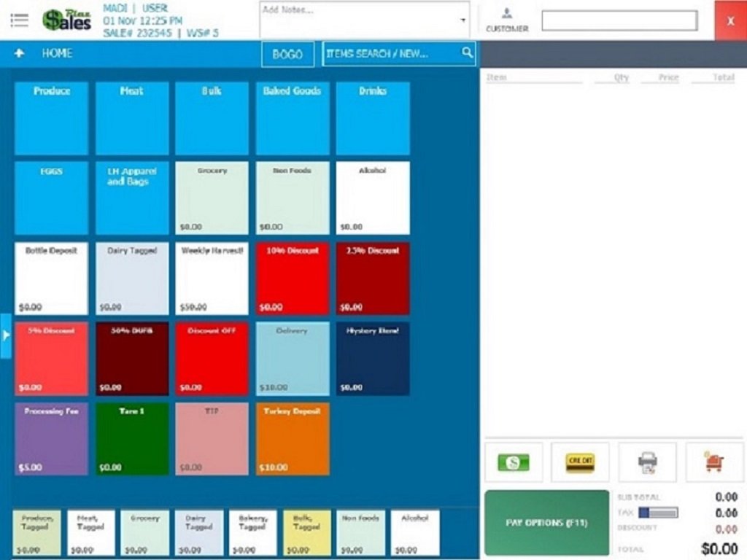
Task: Open the Baked Goods category tile
Action: [292, 118]
